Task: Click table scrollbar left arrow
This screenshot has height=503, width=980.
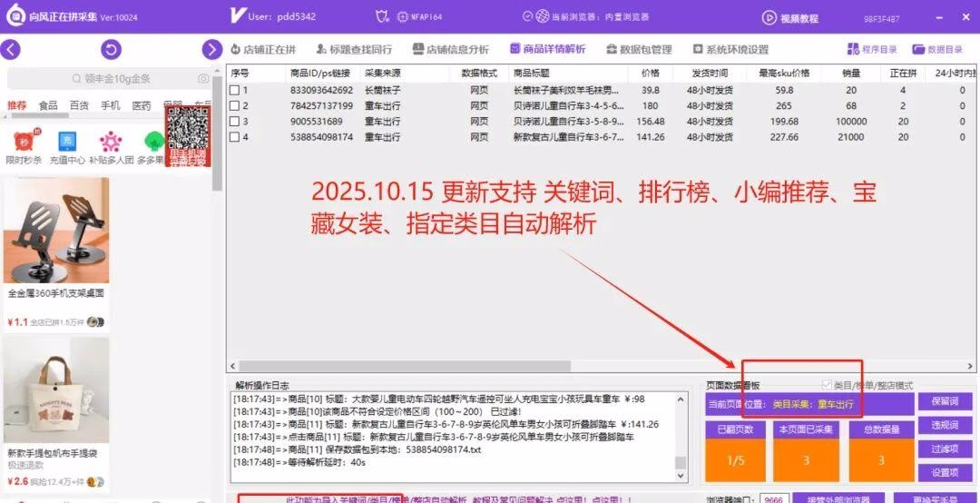Action: click(x=232, y=366)
